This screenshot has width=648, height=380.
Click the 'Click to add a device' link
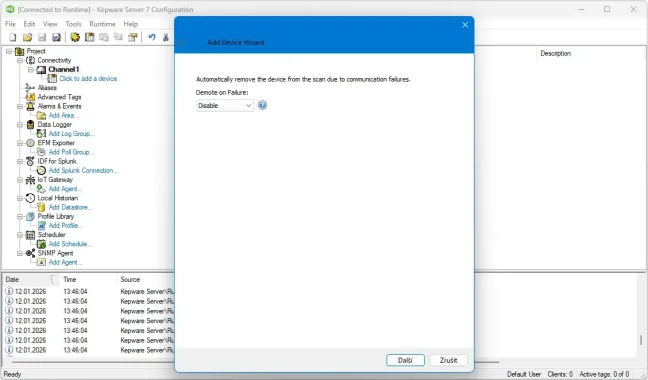[x=89, y=78]
